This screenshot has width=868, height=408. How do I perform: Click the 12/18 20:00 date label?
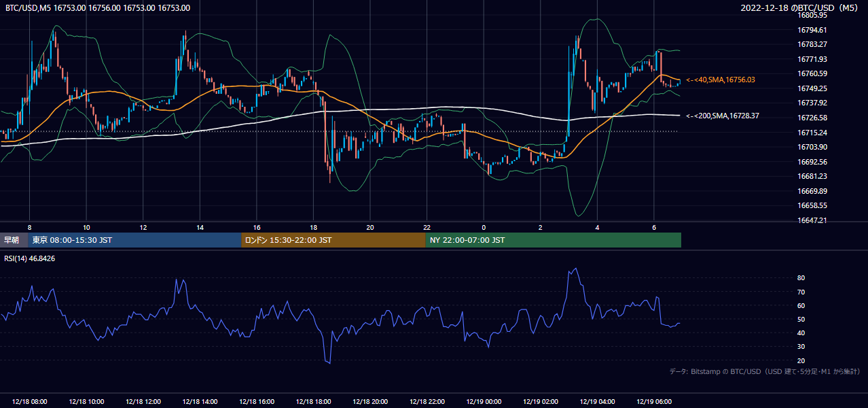(x=369, y=401)
